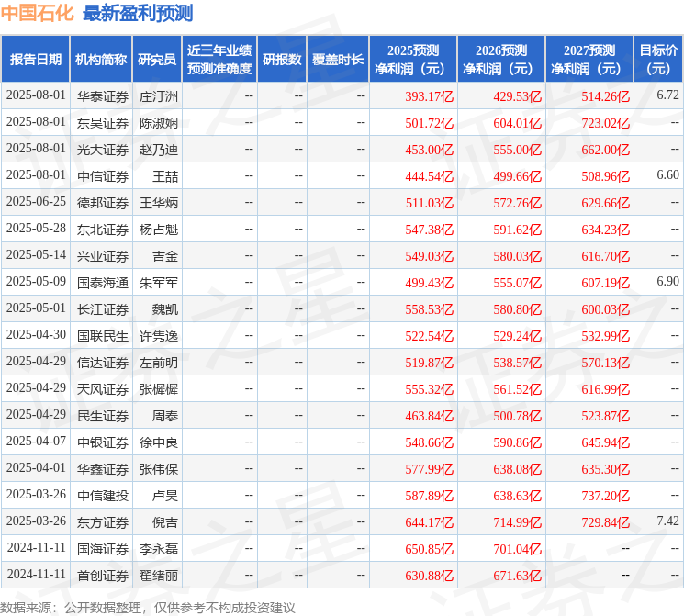Click target price 6.90
Image resolution: width=684 pixels, height=616 pixels.
[x=667, y=281]
